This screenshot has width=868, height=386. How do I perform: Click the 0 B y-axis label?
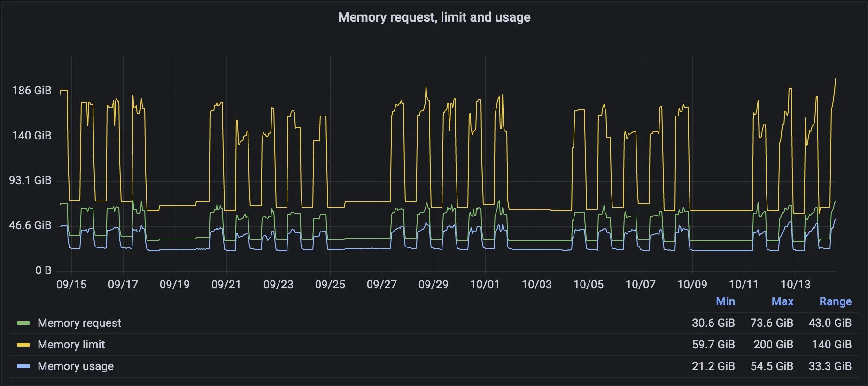pos(43,270)
